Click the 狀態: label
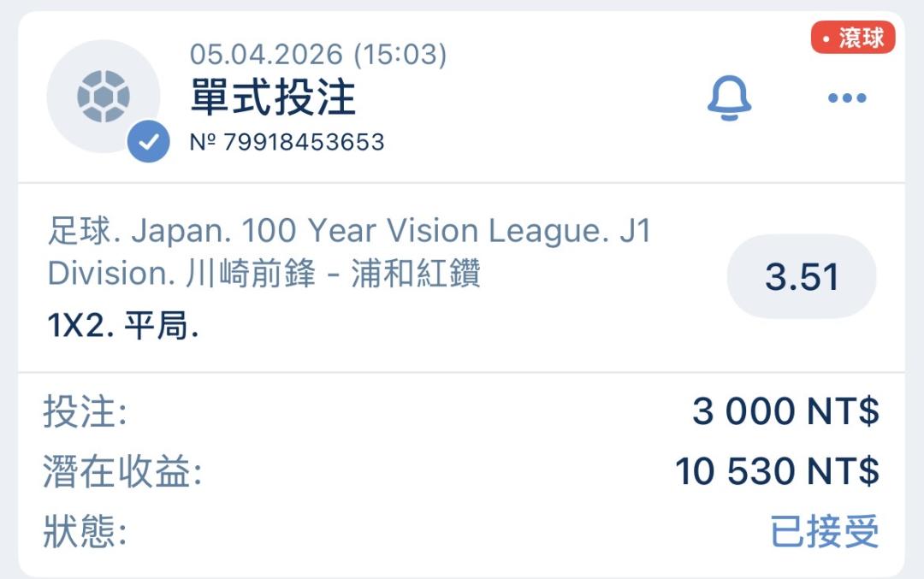This screenshot has height=579, width=924. (85, 532)
